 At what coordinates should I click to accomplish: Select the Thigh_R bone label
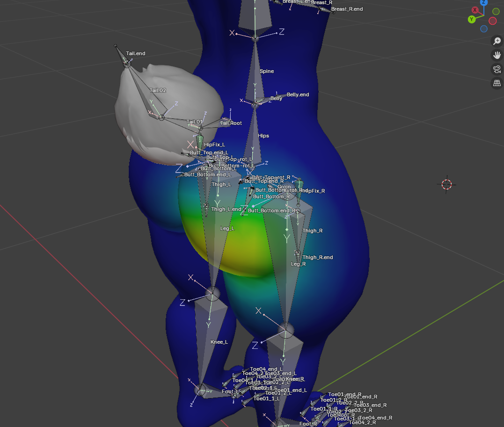312,231
